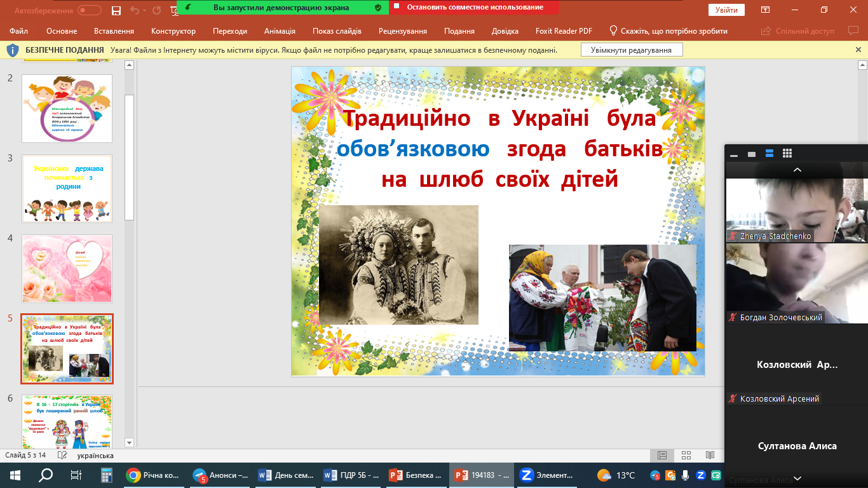Open the comments speech bubble icon
Screen dimensions: 868x488
coord(853,30)
